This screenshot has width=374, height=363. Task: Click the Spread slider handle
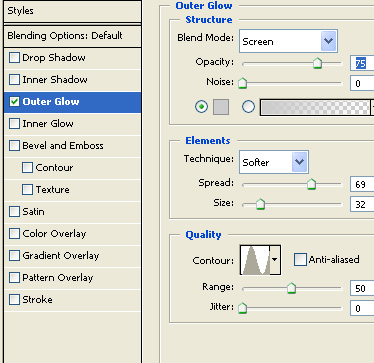coord(311,184)
